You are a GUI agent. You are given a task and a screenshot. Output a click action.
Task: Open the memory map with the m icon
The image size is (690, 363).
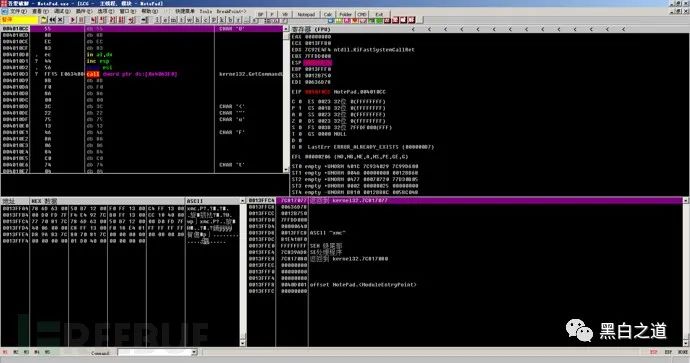click(173, 20)
